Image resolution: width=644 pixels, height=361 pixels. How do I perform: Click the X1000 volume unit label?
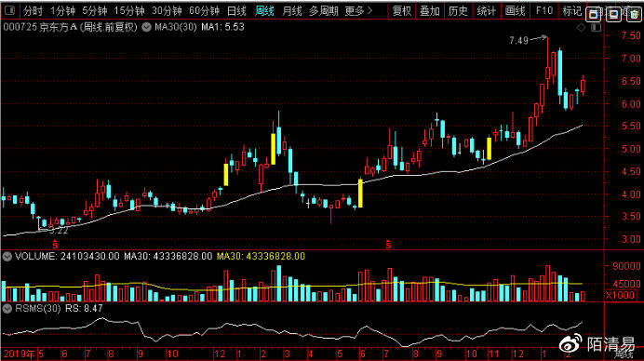tap(620, 295)
